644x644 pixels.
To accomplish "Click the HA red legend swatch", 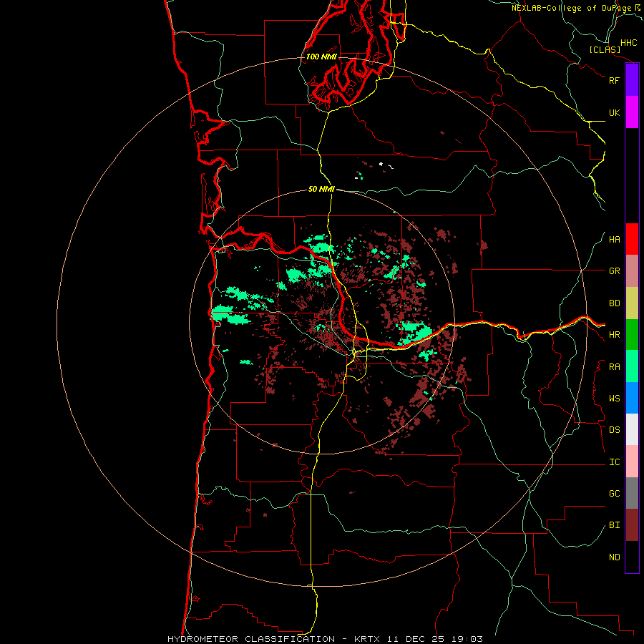I will (x=632, y=239).
